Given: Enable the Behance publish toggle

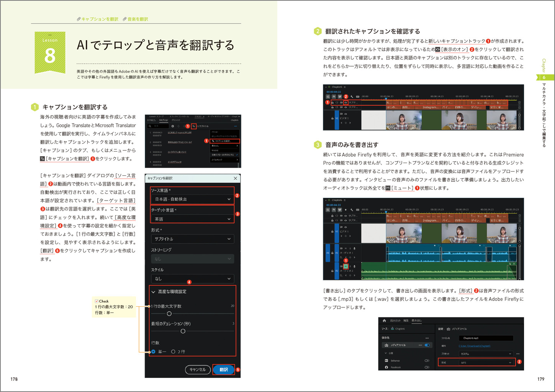Looking at the screenshot, I should (x=427, y=361).
